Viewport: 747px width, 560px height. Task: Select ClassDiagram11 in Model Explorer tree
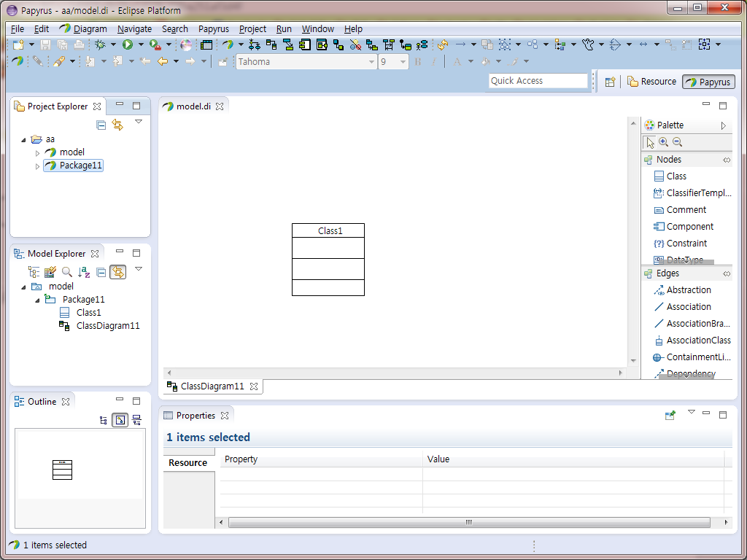point(99,326)
